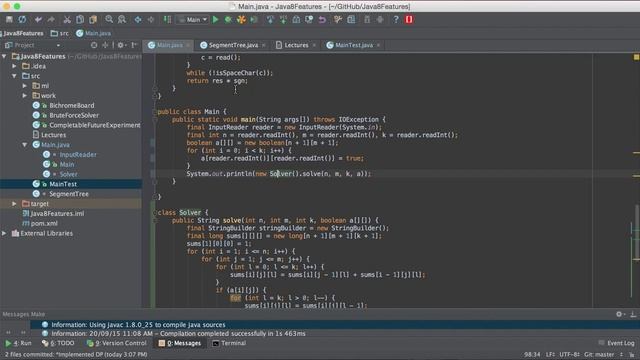This screenshot has width=640, height=360.
Task: Collapse the src folder
Action: [14, 76]
